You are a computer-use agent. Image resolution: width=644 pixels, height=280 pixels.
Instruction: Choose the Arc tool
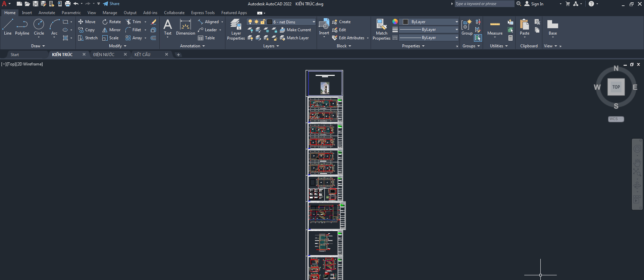54,27
